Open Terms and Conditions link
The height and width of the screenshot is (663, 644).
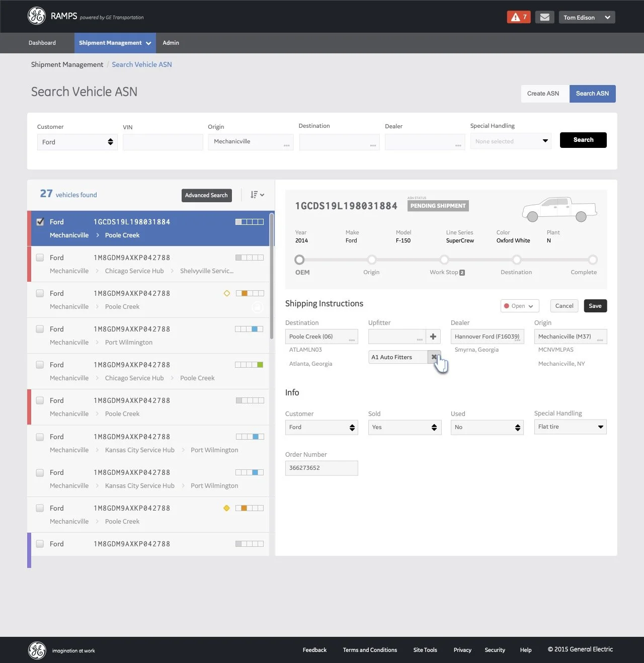370,650
